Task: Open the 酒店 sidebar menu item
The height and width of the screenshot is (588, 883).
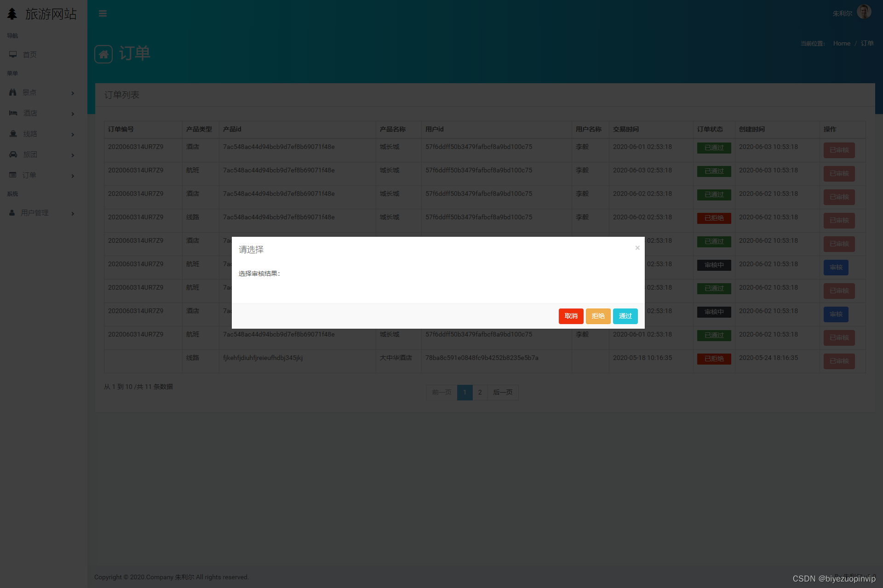Action: tap(30, 113)
